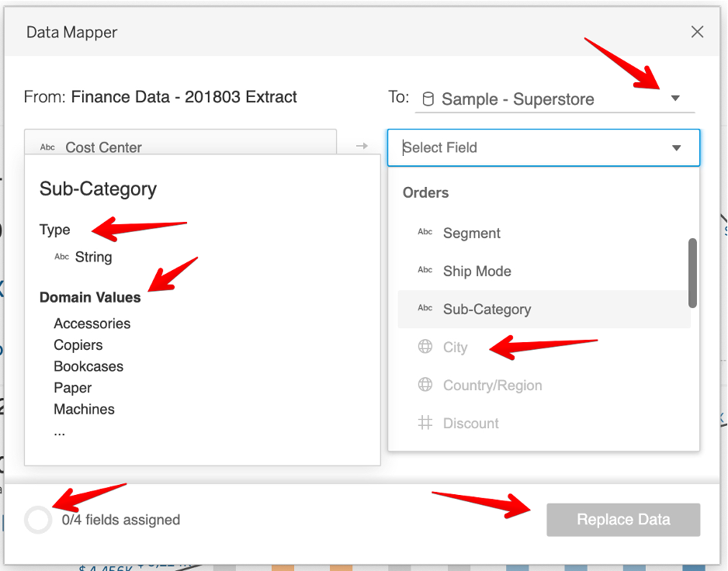Image resolution: width=728 pixels, height=571 pixels.
Task: Click the Orders table header
Action: pos(425,192)
